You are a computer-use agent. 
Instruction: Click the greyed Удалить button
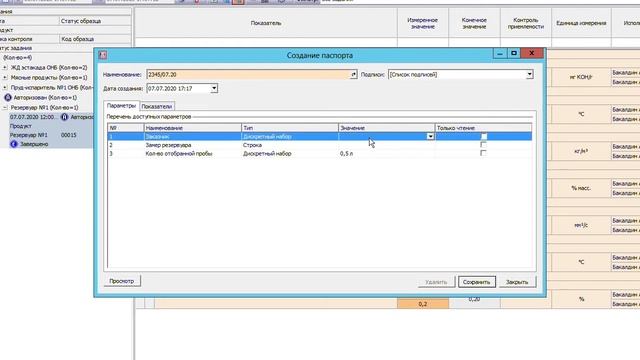pyautogui.click(x=436, y=282)
